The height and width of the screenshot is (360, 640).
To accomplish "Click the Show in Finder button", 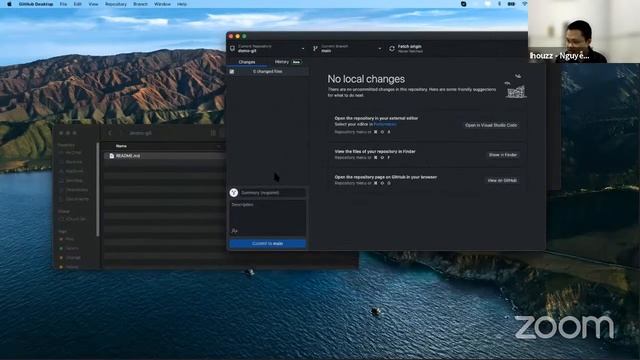I will pos(503,155).
